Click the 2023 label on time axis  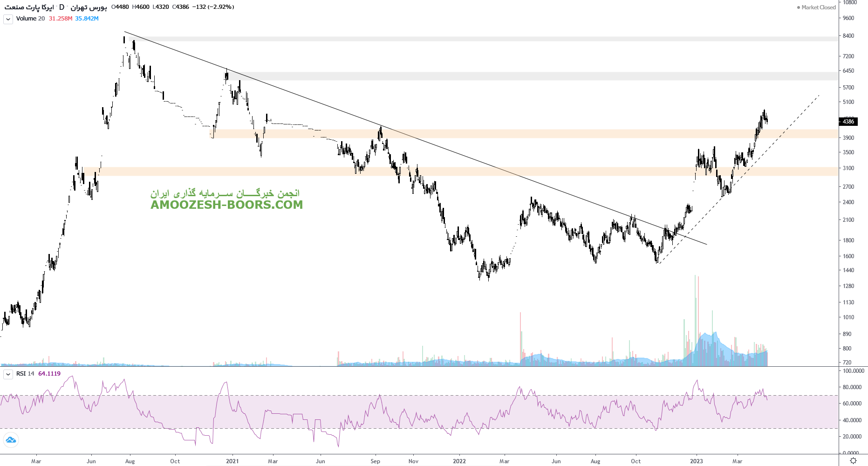pos(696,461)
